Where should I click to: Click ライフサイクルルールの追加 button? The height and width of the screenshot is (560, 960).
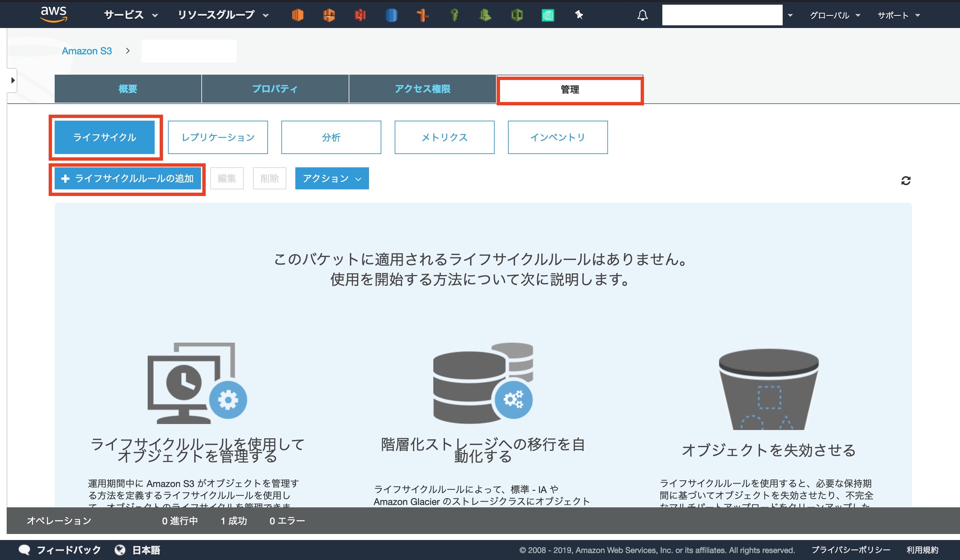pyautogui.click(x=128, y=178)
